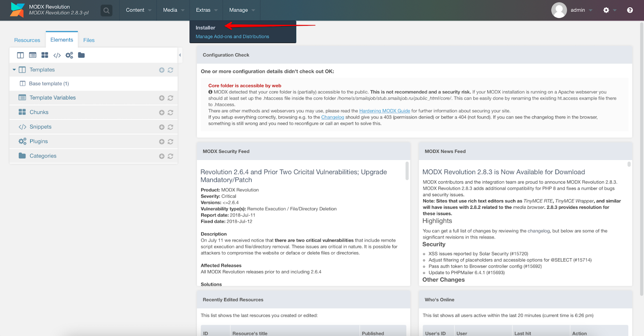Click the new chunk toolbar icon

coord(45,55)
